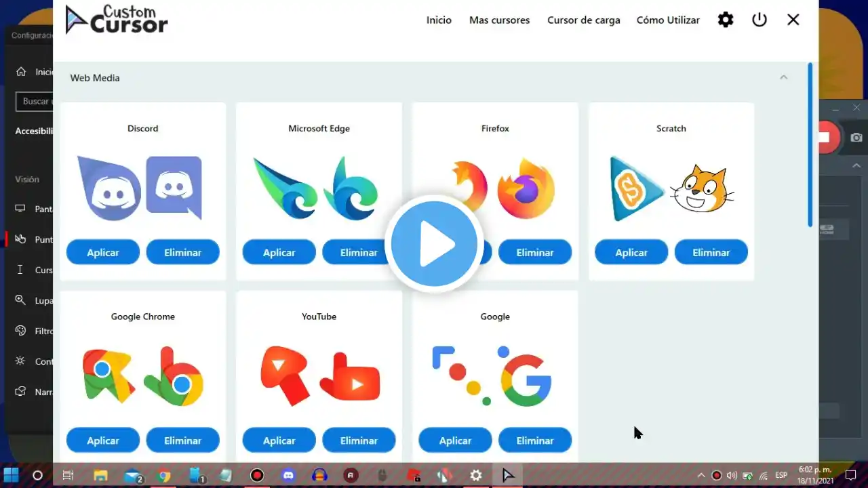868x488 pixels.
Task: Select the Discord cursor preview
Action: [x=140, y=188]
